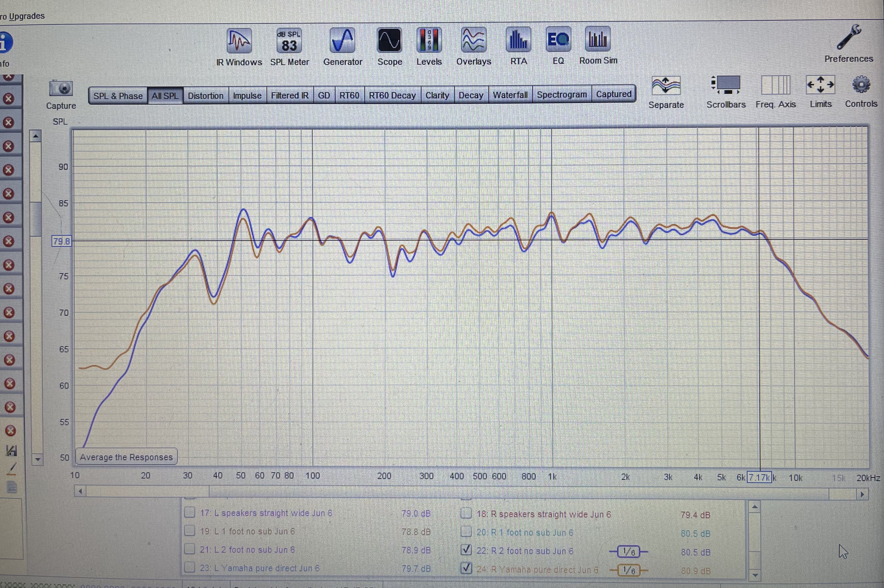Click the vertical SPL axis scrollbar thumb
The height and width of the screenshot is (588, 884).
pos(36,219)
